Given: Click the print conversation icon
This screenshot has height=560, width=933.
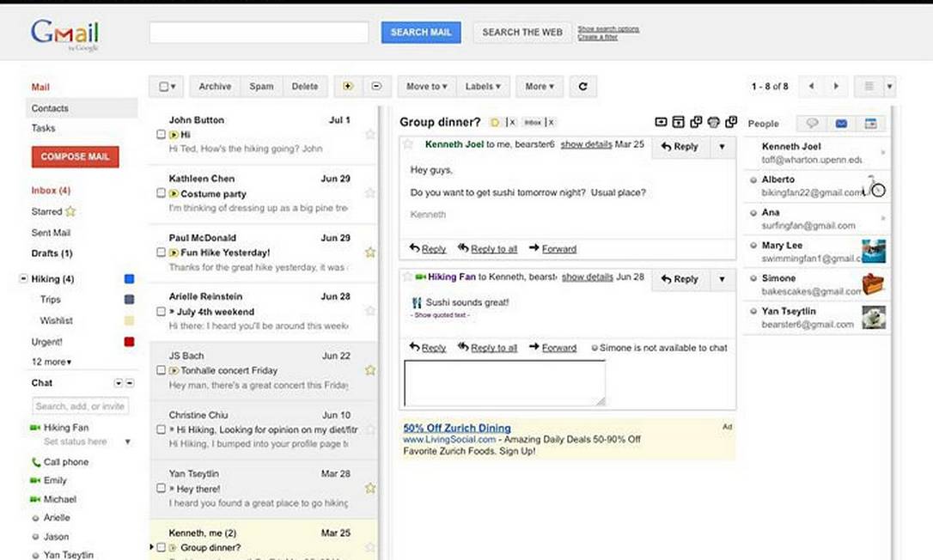Looking at the screenshot, I should click(x=713, y=122).
